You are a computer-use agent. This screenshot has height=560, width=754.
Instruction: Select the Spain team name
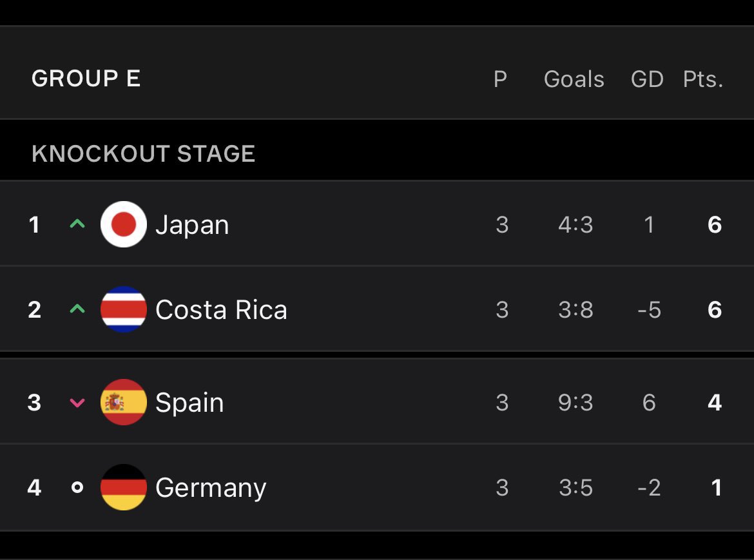tap(189, 403)
